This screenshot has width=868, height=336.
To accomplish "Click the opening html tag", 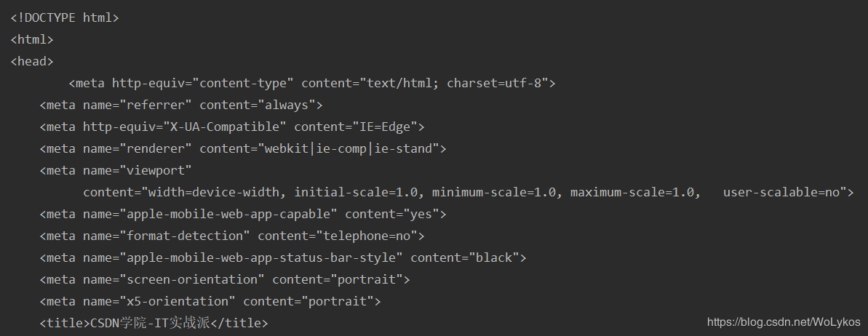I will [x=32, y=39].
